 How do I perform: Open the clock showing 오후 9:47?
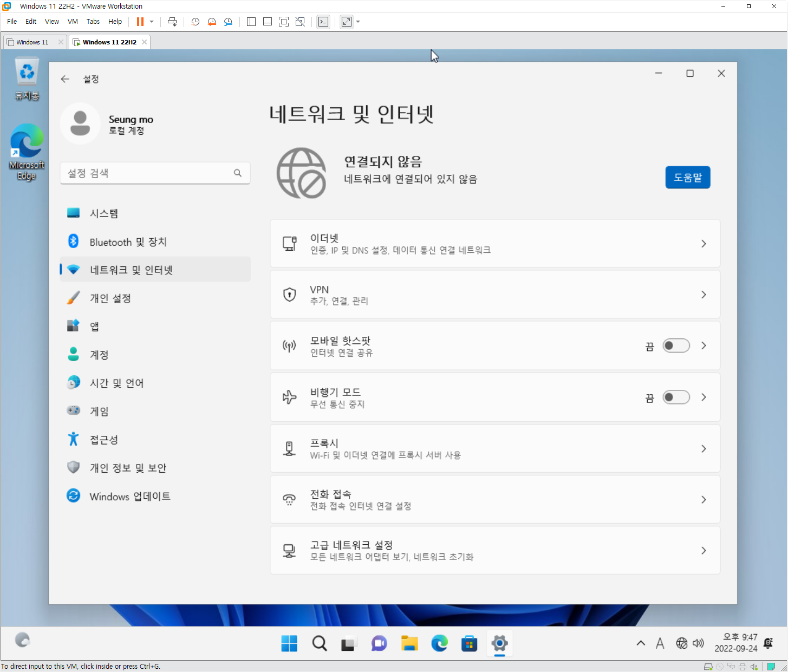point(736,643)
